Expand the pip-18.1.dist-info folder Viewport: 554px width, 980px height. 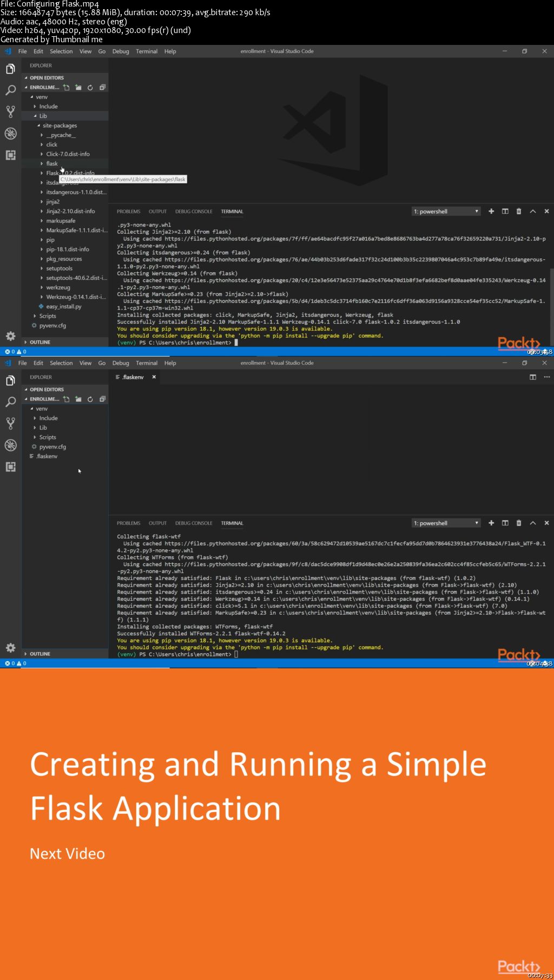pos(68,249)
